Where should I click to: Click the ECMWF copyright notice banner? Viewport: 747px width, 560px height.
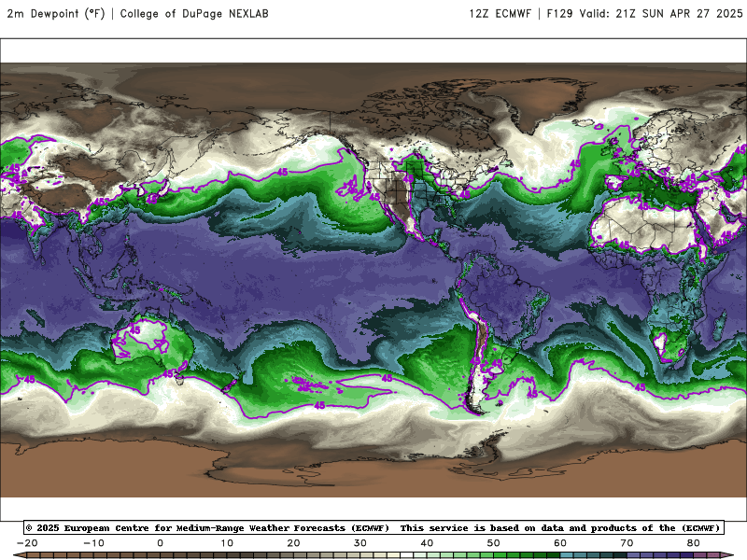point(373,527)
